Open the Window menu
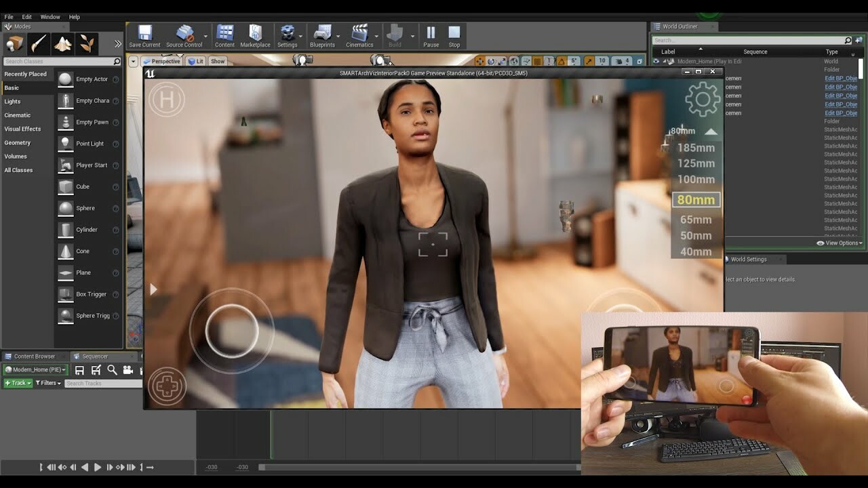The height and width of the screenshot is (488, 868). (x=50, y=17)
